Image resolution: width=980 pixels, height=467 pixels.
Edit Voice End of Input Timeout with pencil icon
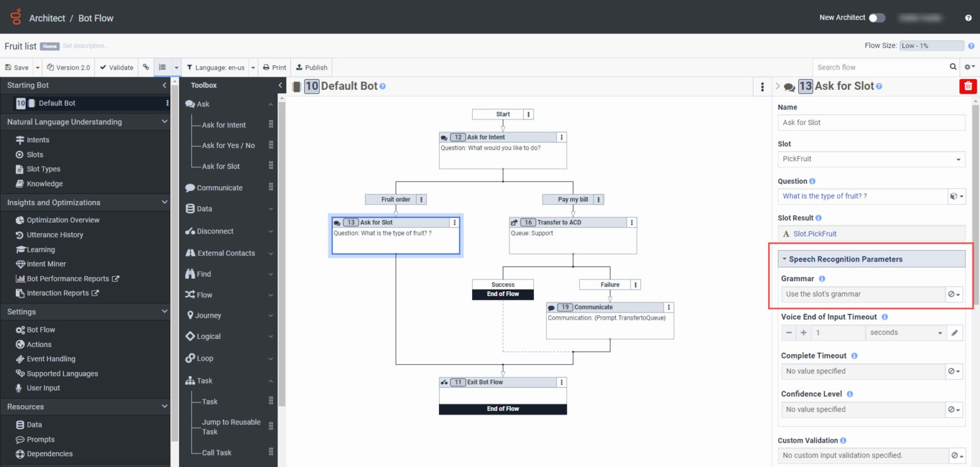[954, 332]
